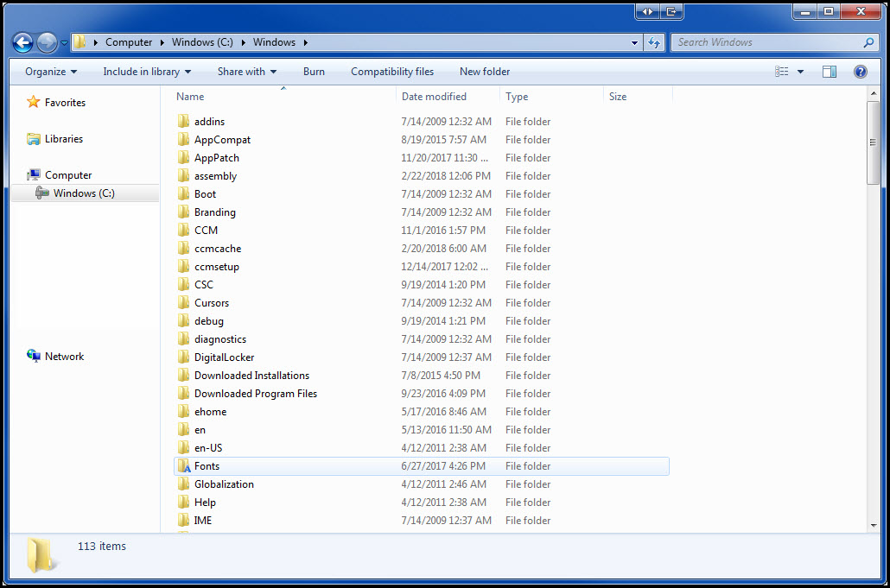Viewport: 890px width, 588px height.
Task: Click Burn on the command bar
Action: (314, 72)
